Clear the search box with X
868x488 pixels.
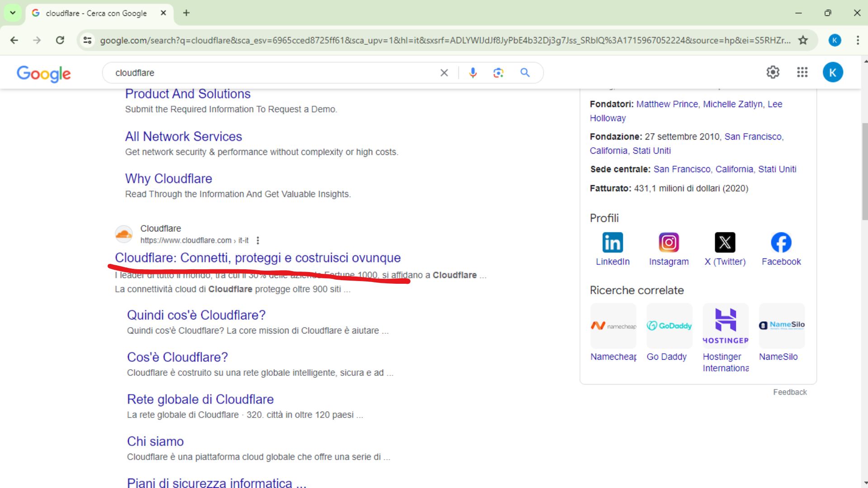444,73
